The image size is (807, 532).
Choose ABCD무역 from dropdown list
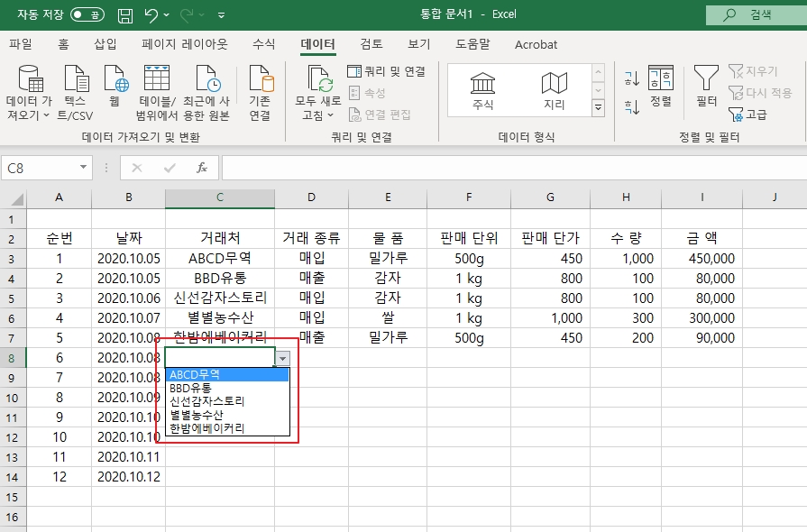(x=228, y=374)
